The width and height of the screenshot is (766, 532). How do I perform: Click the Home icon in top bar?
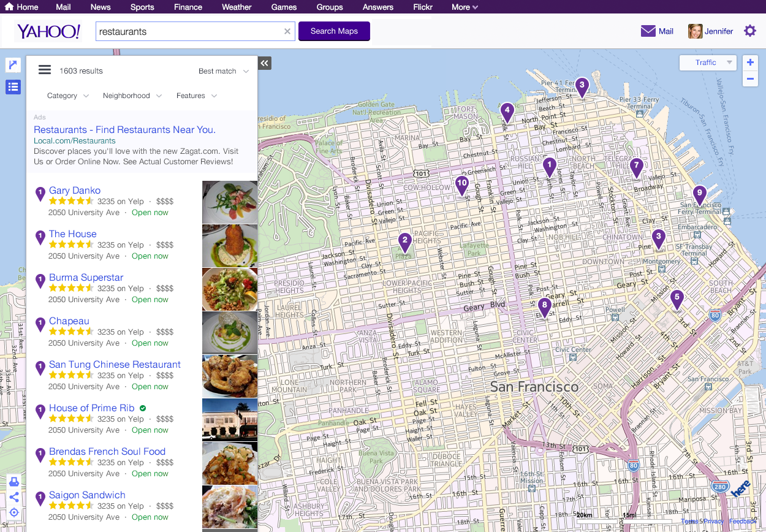[x=9, y=7]
